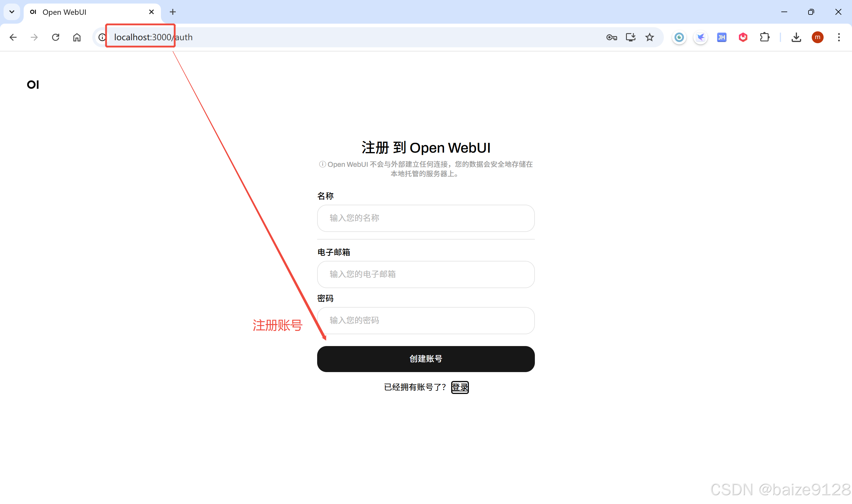Go forward with the forward arrow
The width and height of the screenshot is (852, 504).
tap(34, 37)
